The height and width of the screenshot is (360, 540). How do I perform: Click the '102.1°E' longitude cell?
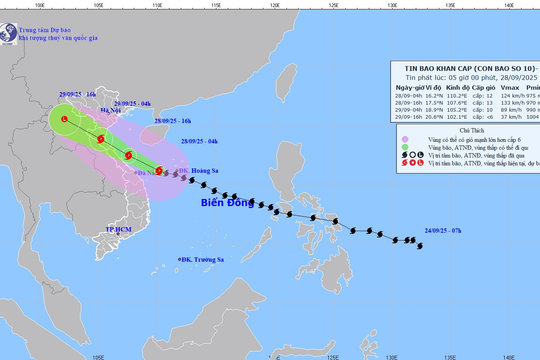(457, 117)
